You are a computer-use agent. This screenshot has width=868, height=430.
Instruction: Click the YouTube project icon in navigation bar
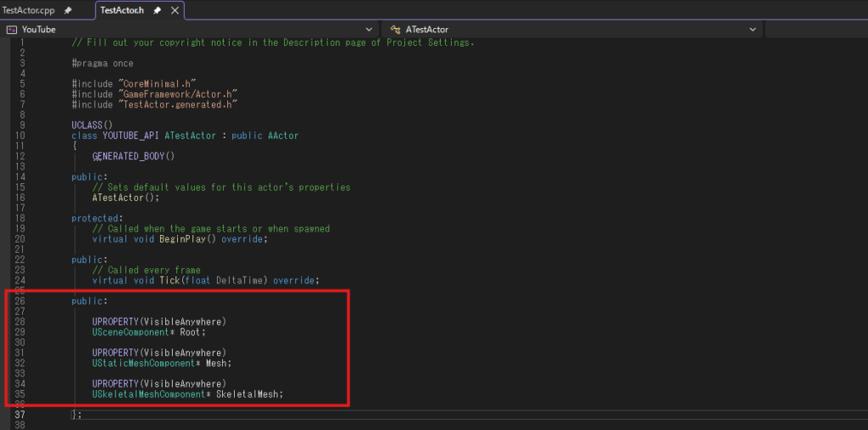click(11, 30)
